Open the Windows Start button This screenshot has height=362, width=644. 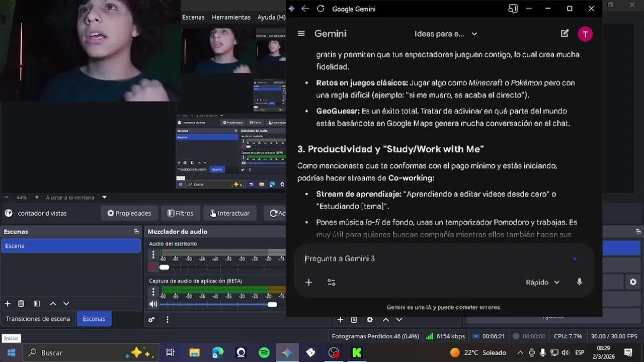pos(11,352)
